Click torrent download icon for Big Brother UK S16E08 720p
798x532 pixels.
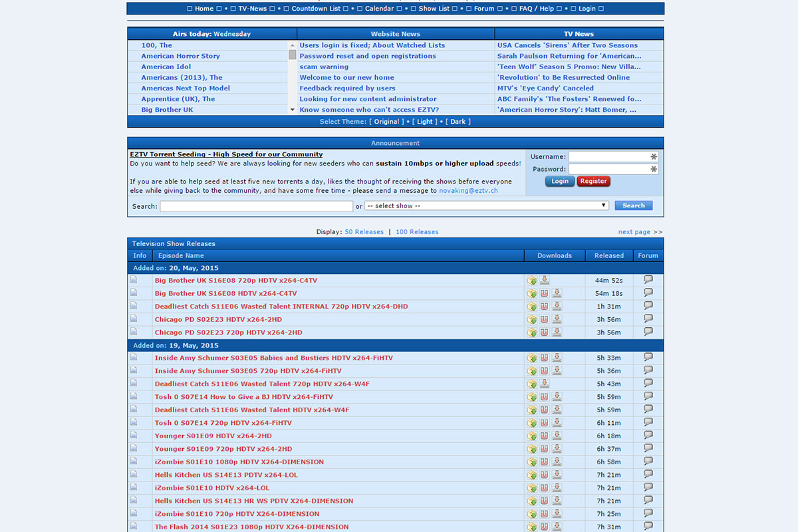pos(544,281)
